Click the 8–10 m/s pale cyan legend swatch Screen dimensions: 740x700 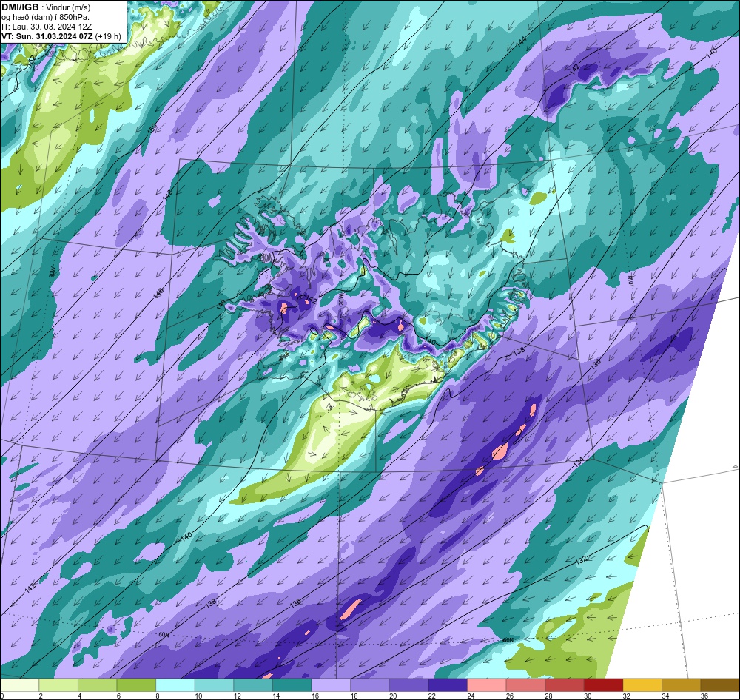click(175, 685)
